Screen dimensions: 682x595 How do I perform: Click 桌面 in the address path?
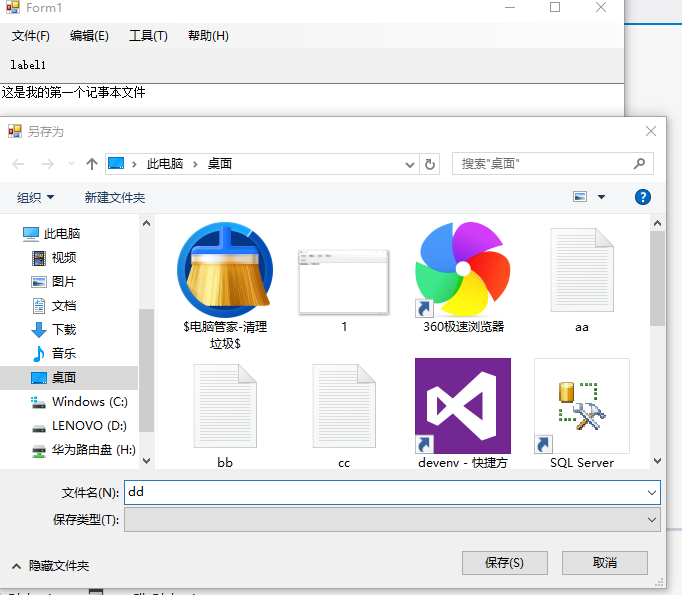coord(220,164)
